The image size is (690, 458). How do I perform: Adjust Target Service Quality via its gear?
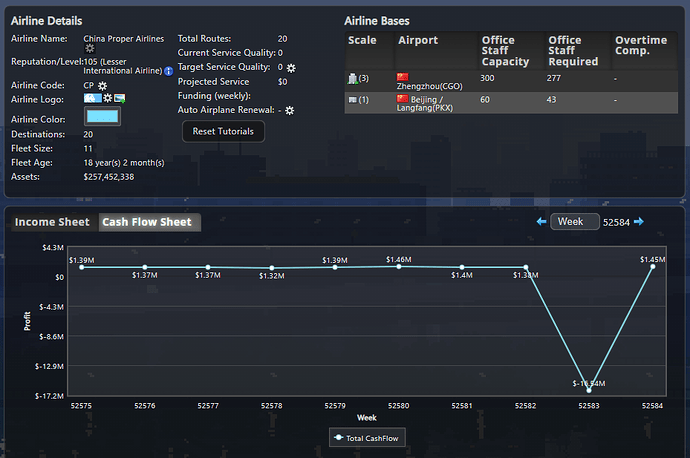[291, 68]
